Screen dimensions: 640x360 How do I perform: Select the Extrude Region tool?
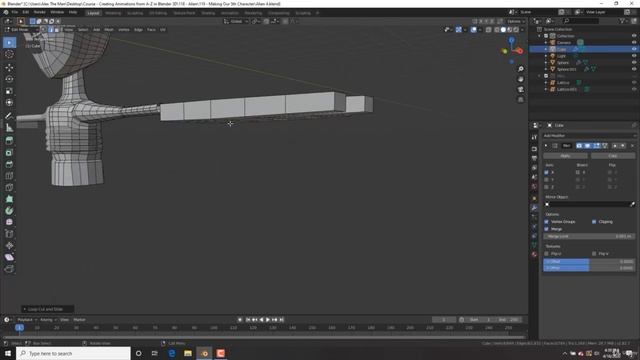(x=9, y=141)
